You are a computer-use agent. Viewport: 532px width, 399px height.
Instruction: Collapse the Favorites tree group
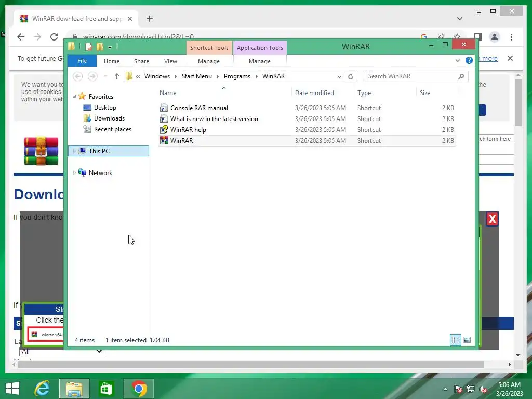point(74,97)
